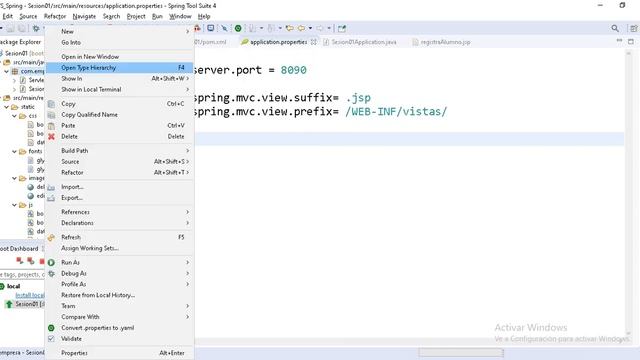Click the Boot Dashboard tags filter field
This screenshot has height=360, width=640.
pos(22,275)
